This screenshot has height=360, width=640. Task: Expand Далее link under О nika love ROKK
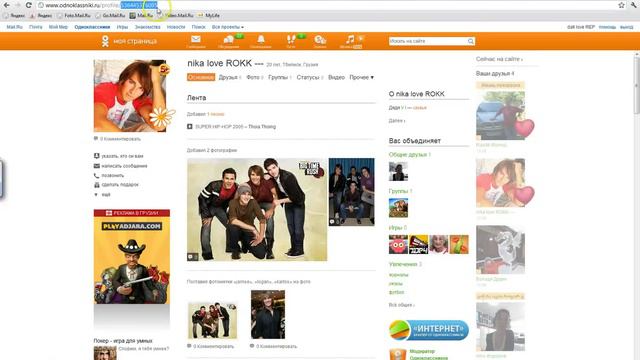[x=397, y=121]
